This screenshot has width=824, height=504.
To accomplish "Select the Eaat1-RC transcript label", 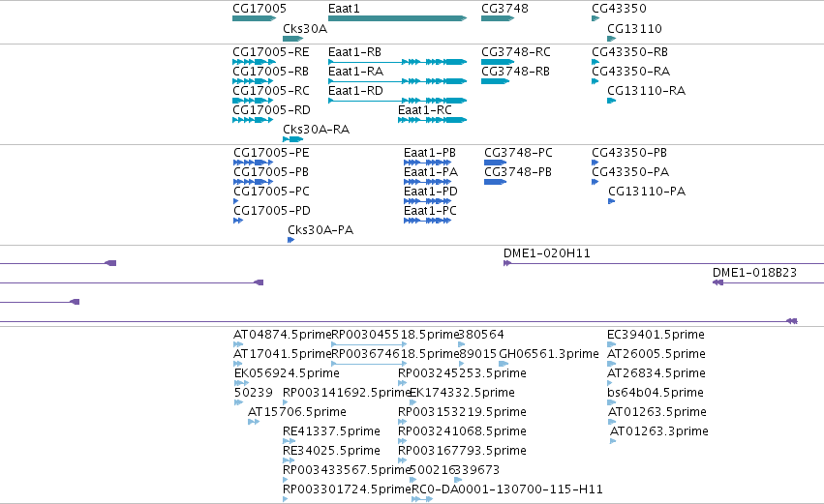I will pos(425,110).
